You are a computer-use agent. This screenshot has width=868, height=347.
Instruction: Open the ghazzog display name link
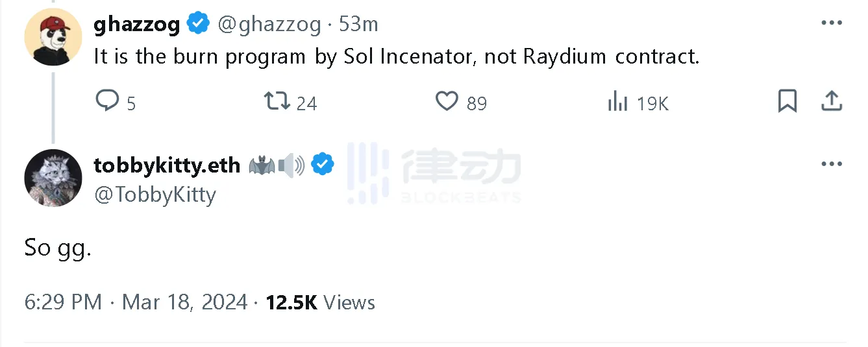point(137,25)
